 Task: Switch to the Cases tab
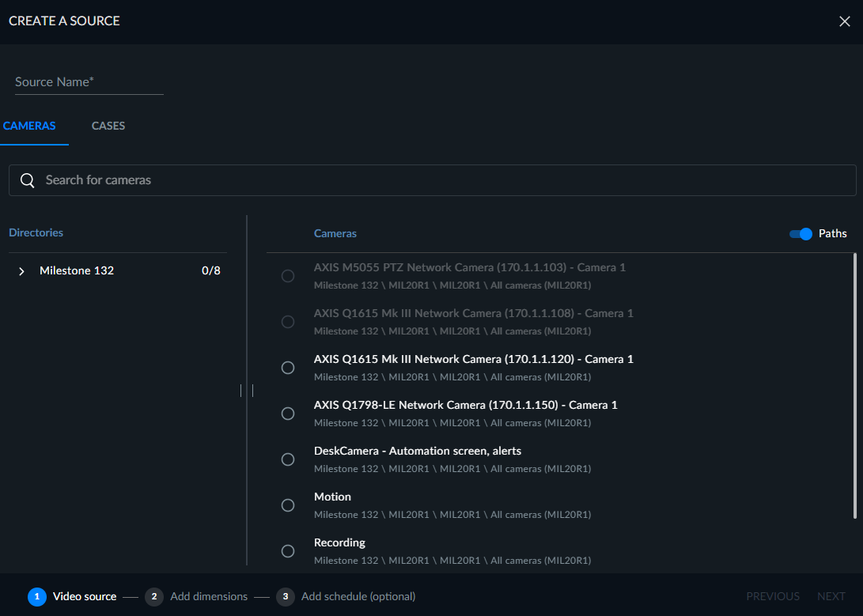pyautogui.click(x=108, y=126)
